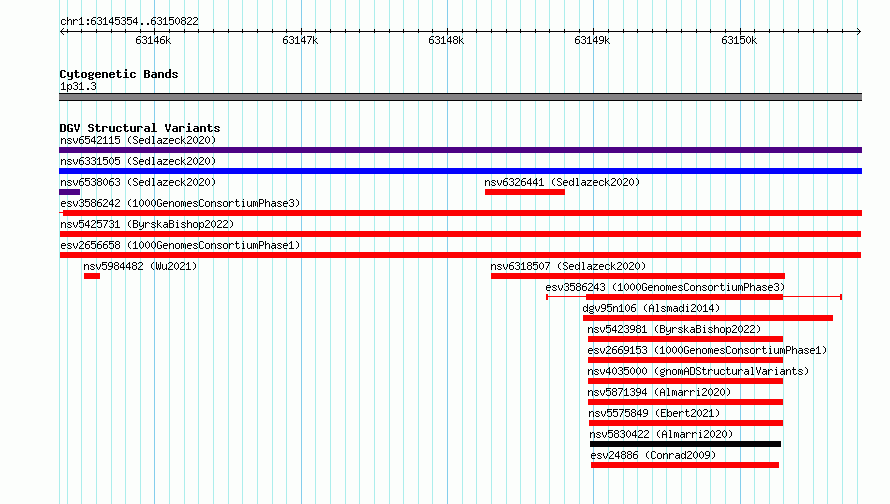This screenshot has width=890, height=504.
Task: Click the nsv6542115 (Sedlazeck2020) label
Action: coord(138,140)
